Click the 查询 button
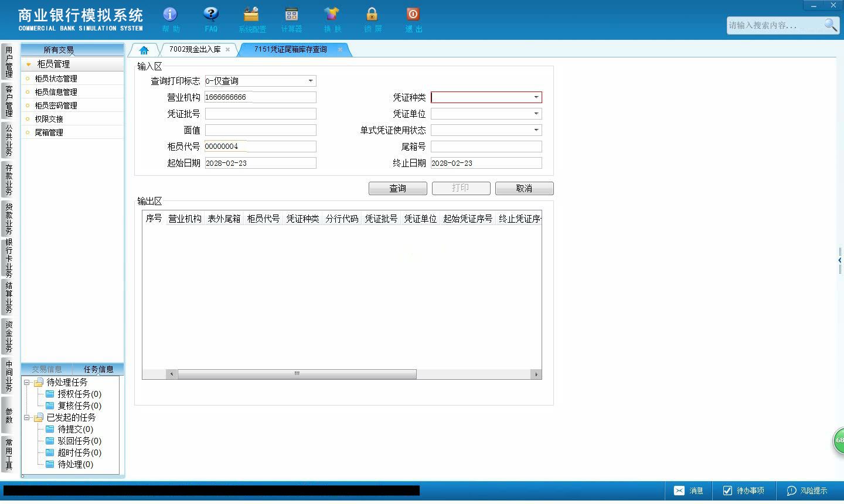844x504 pixels. click(398, 188)
